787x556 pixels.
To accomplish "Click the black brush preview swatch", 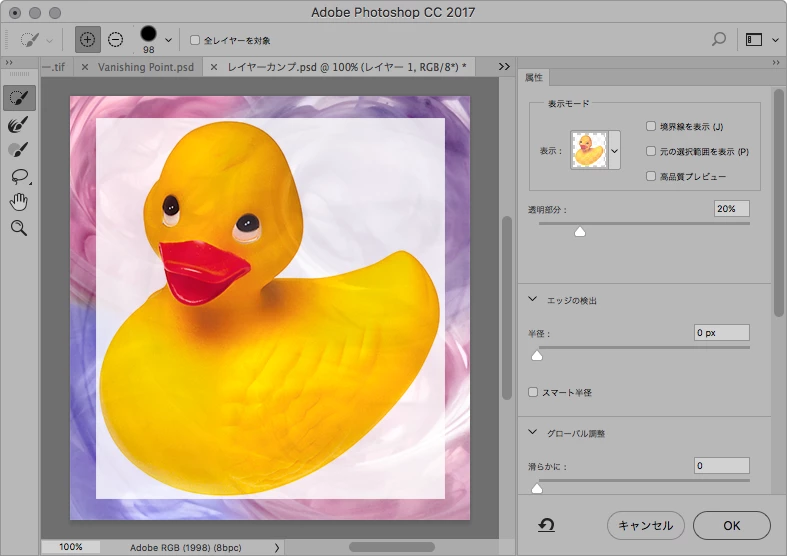I will tap(148, 34).
